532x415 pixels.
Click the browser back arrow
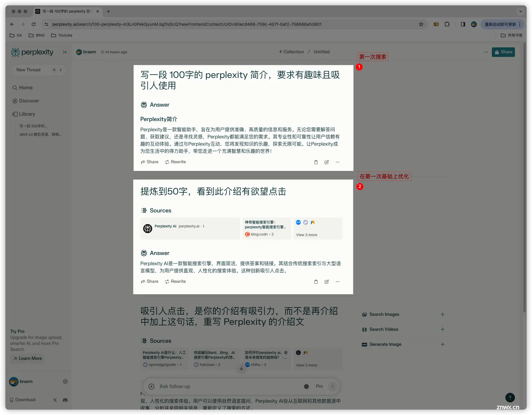(12, 24)
